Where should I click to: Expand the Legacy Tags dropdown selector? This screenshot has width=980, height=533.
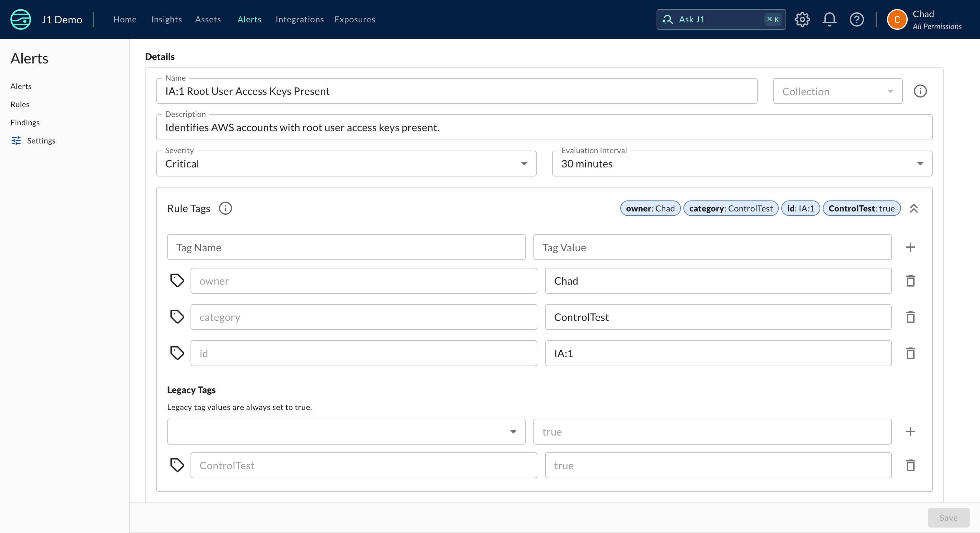pyautogui.click(x=514, y=431)
